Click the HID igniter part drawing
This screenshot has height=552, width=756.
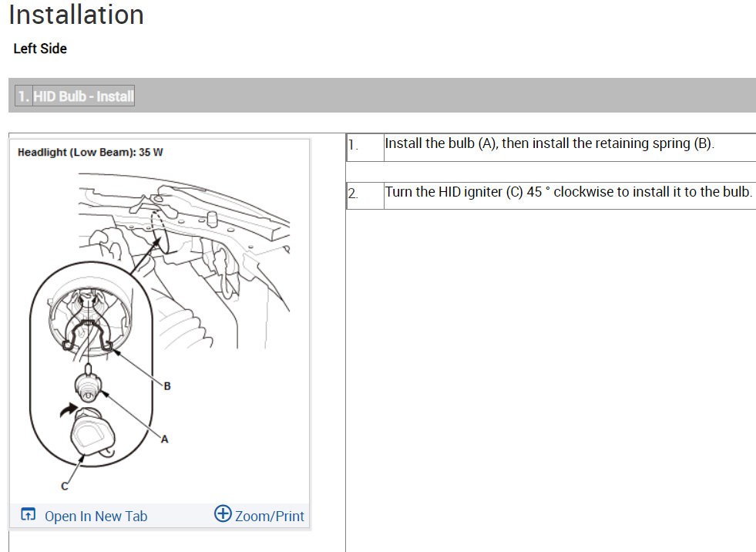(x=93, y=432)
